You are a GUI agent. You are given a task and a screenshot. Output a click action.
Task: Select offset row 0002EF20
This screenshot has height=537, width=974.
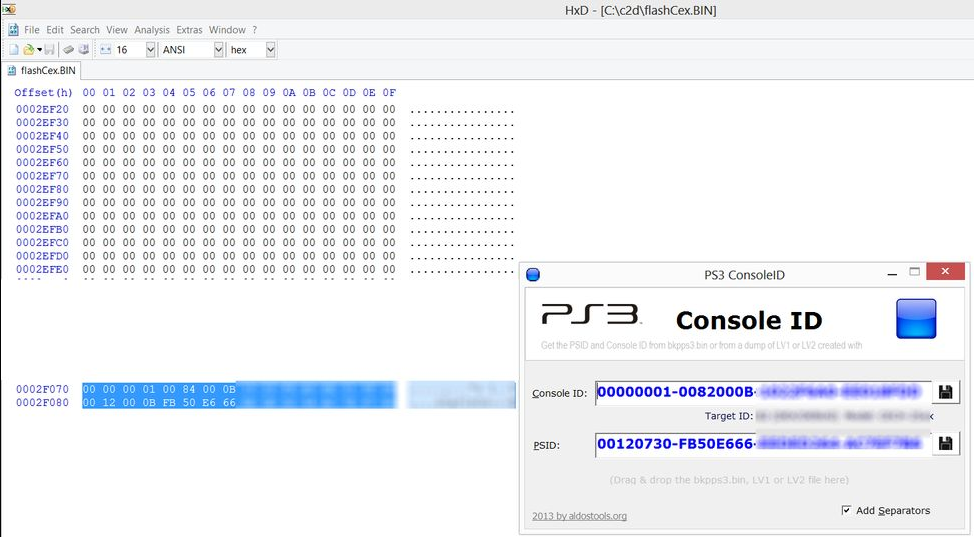click(42, 109)
